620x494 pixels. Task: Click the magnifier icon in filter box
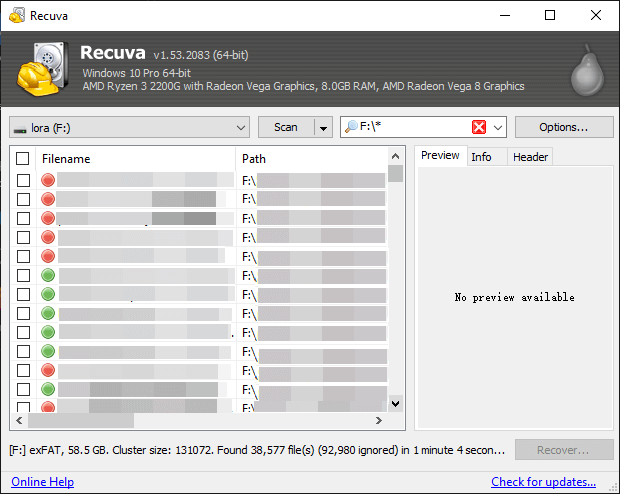(x=351, y=127)
